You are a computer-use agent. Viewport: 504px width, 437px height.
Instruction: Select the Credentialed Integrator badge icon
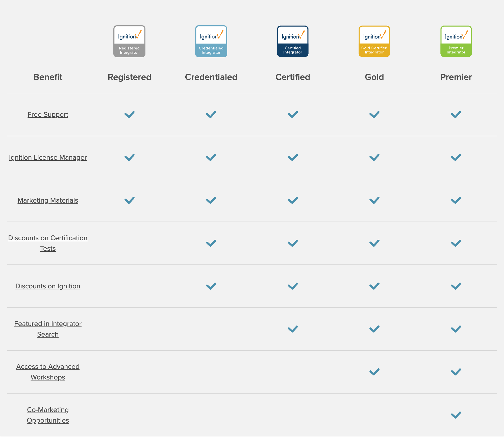[x=211, y=41]
